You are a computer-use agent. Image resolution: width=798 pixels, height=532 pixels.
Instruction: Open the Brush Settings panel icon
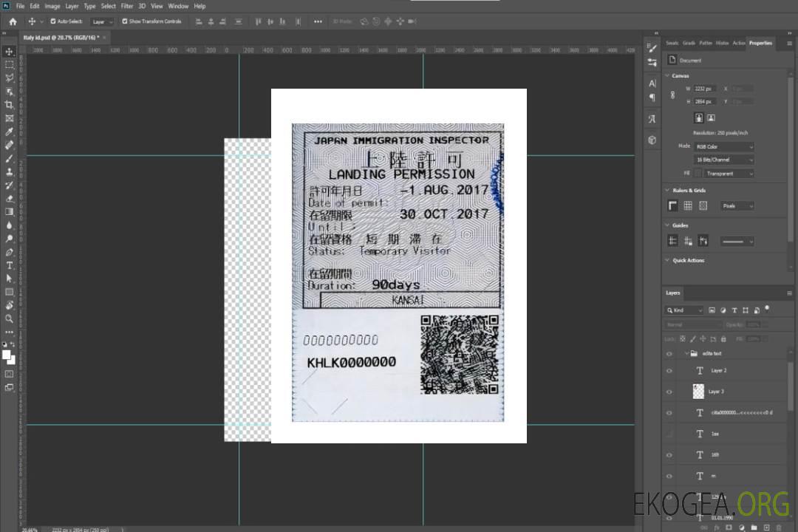pyautogui.click(x=652, y=48)
